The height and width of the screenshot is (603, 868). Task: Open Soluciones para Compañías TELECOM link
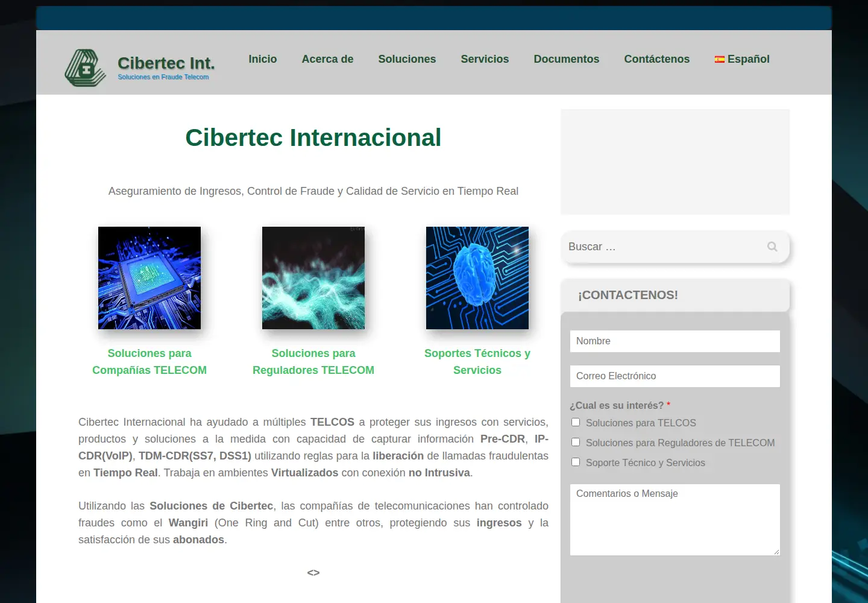(x=149, y=362)
